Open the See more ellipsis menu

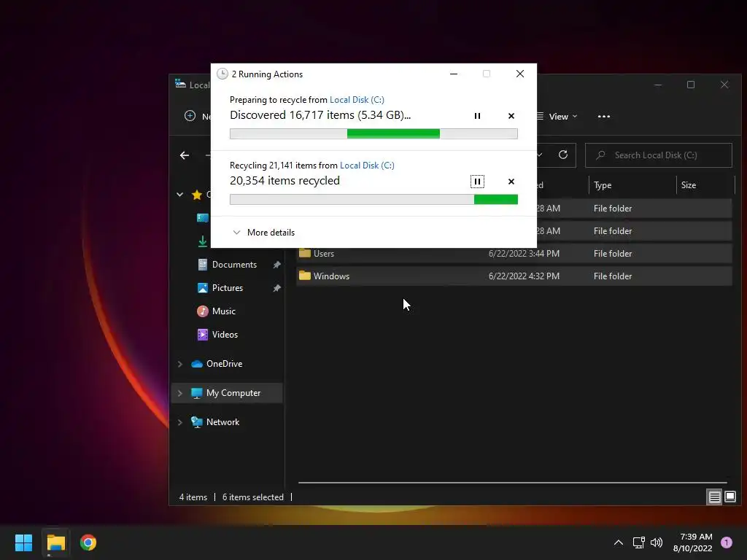pyautogui.click(x=603, y=117)
